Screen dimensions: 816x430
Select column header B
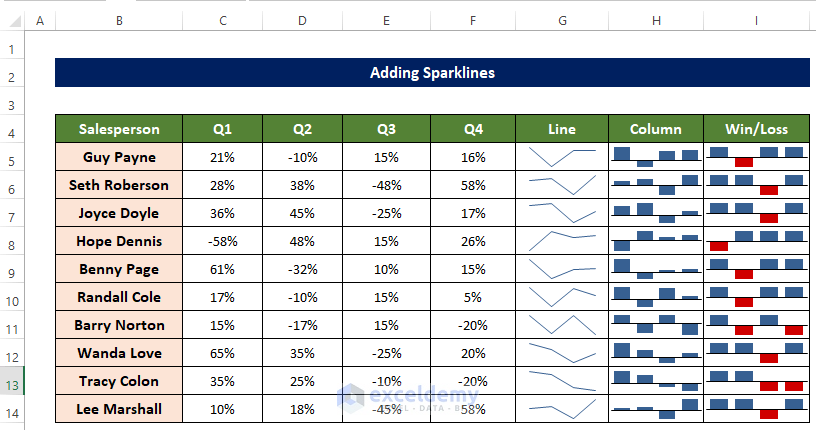[119, 20]
